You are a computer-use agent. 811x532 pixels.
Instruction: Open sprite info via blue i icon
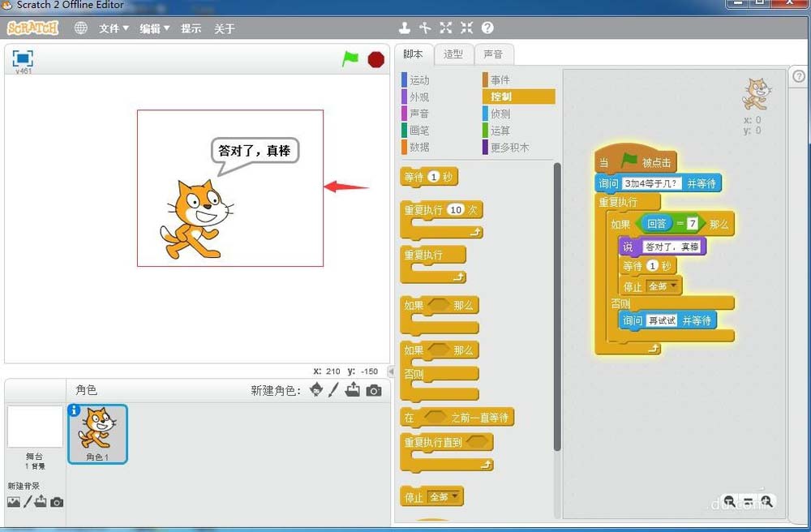click(x=74, y=410)
